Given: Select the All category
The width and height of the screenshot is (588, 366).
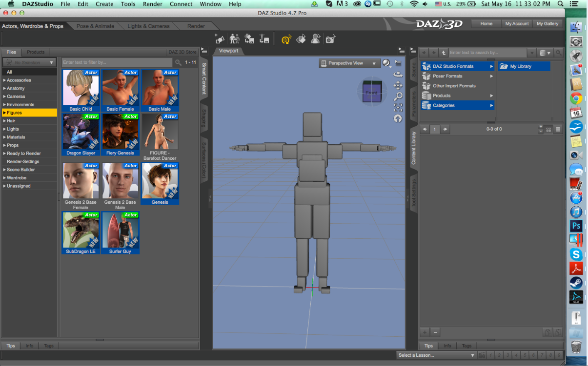Looking at the screenshot, I should point(29,72).
